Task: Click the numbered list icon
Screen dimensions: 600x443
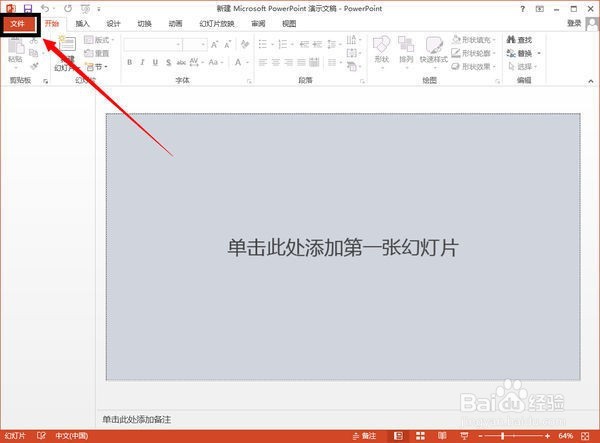Action: pos(282,44)
